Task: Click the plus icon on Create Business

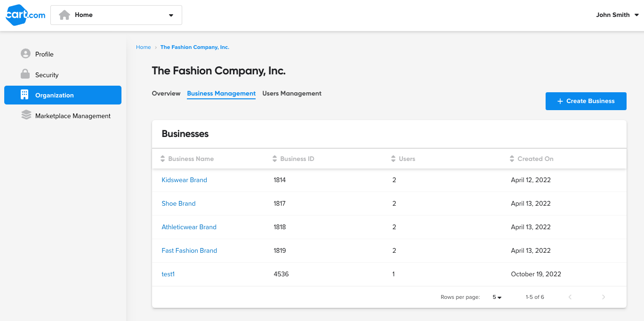Action: [559, 101]
